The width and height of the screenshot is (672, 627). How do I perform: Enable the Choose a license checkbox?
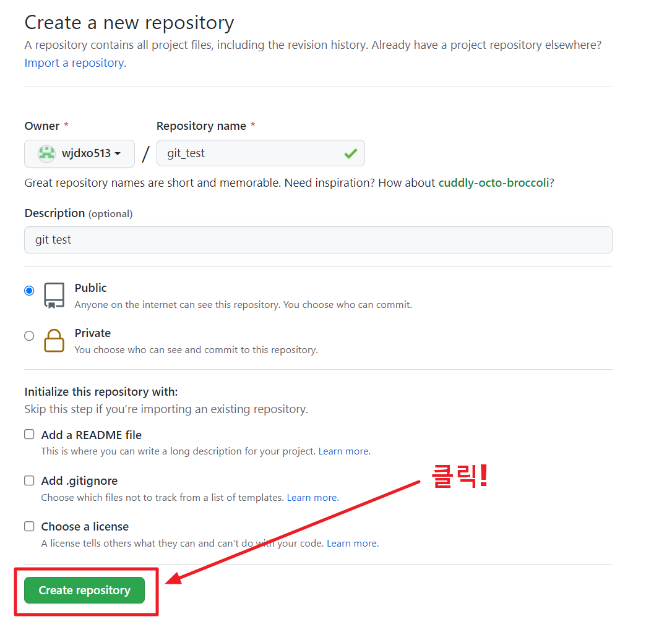(x=28, y=526)
